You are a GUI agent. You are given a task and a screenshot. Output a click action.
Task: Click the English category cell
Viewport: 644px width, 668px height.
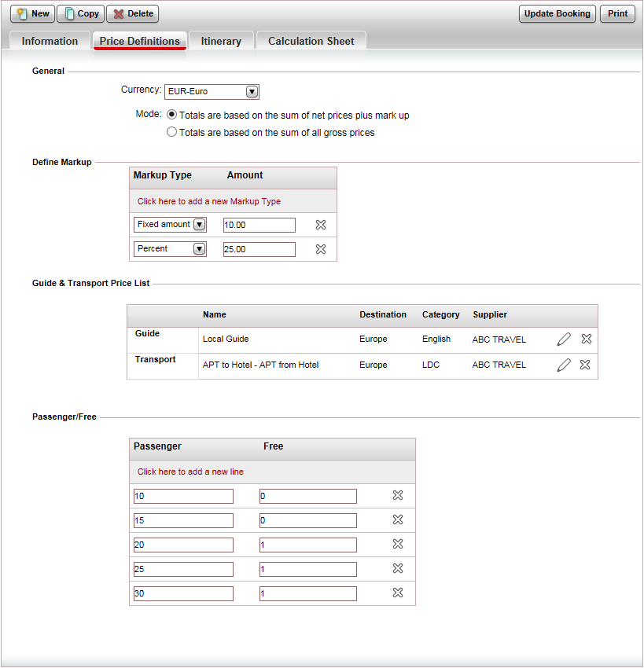point(436,339)
